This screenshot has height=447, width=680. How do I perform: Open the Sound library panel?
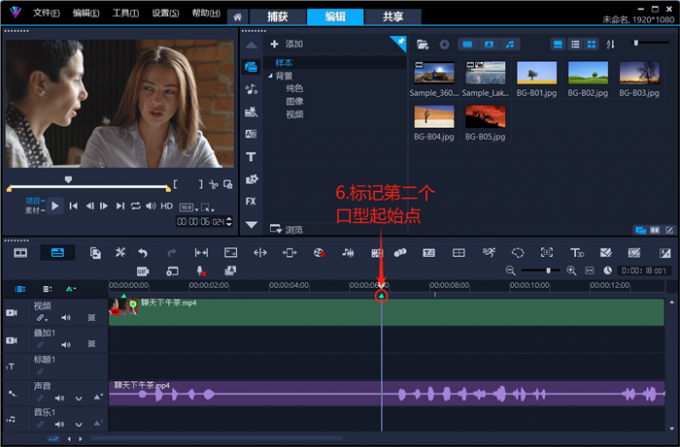tap(251, 89)
